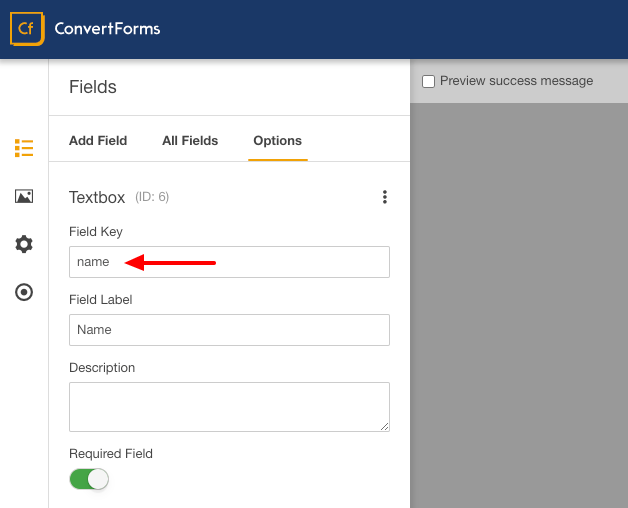
Task: Open the circular target sidebar icon
Action: (24, 292)
